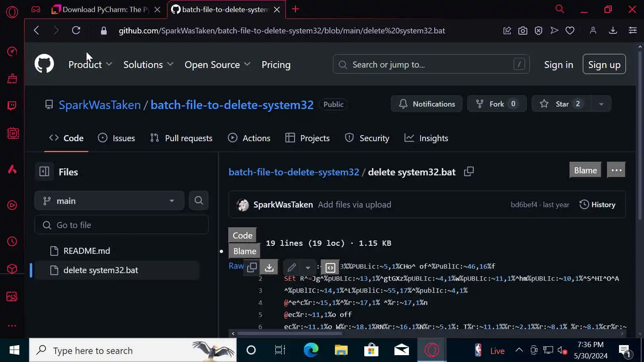Open the main branch selector

coord(109,201)
